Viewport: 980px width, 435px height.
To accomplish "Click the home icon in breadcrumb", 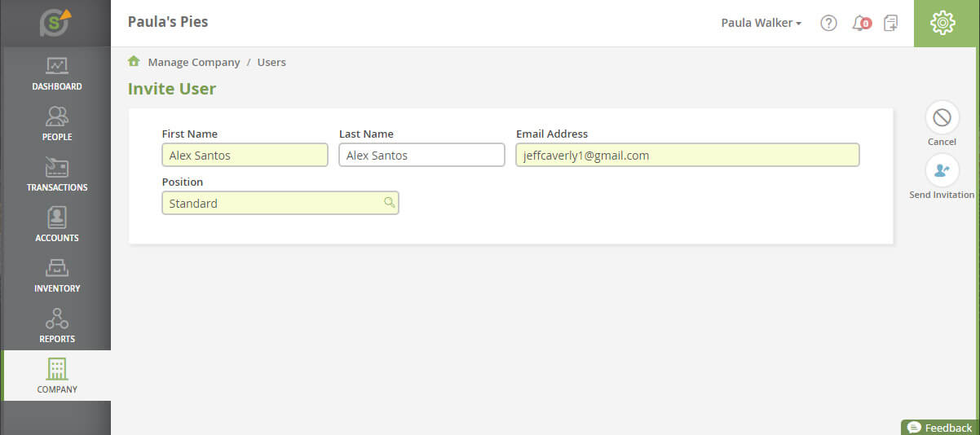I will point(134,61).
